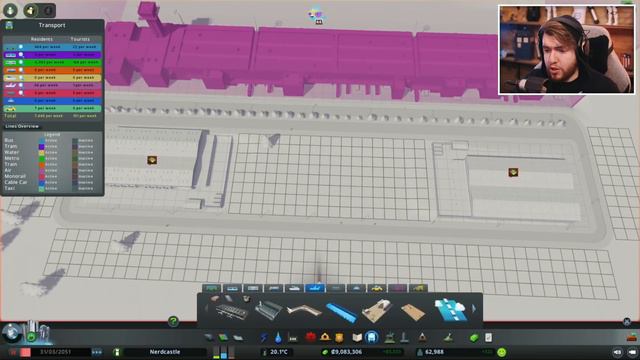Show next page of airport build items
Image resolution: width=640 pixels, height=360 pixels.
point(474,309)
